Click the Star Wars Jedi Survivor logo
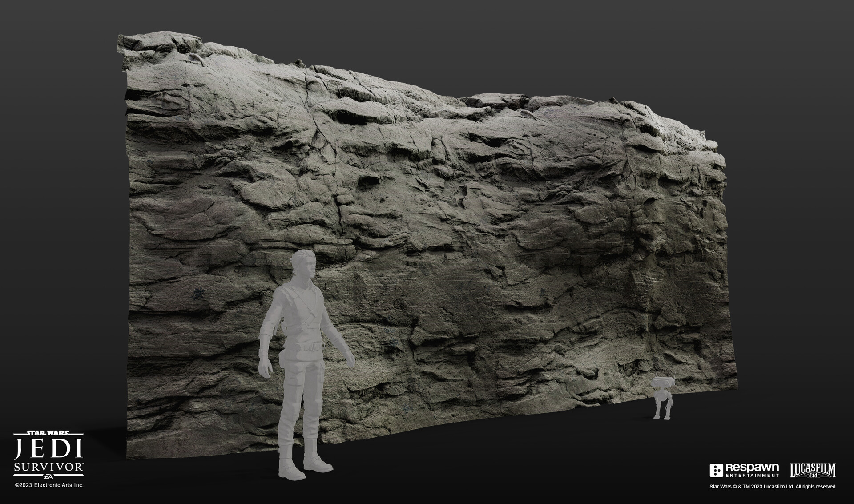The image size is (854, 504). click(x=49, y=454)
